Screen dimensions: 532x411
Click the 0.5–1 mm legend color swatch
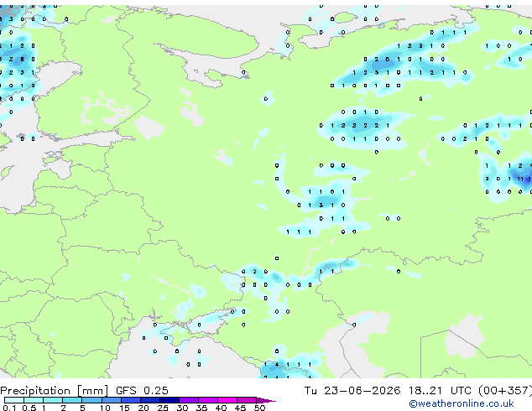pos(34,400)
